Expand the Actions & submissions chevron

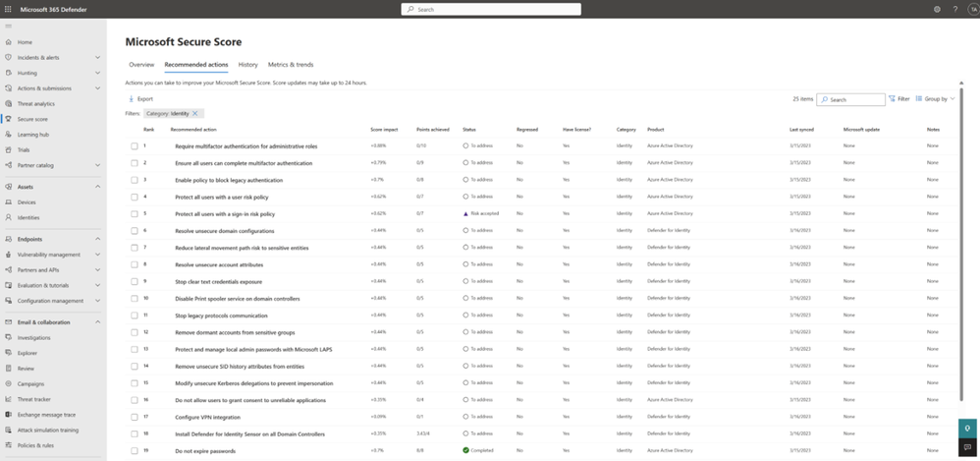[x=97, y=88]
